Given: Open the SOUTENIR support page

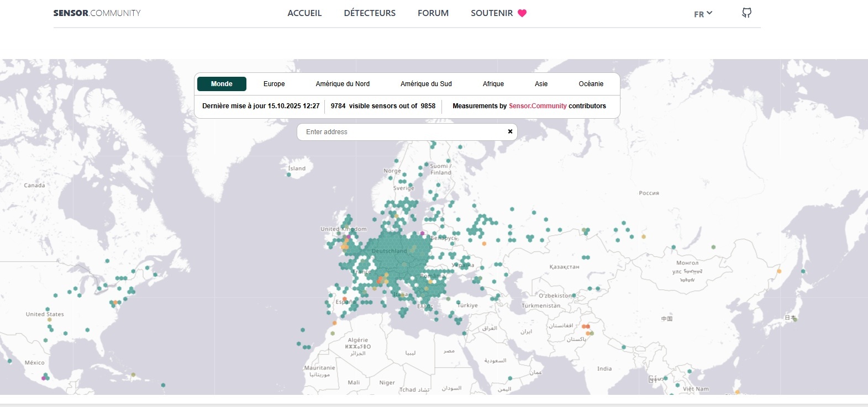Looking at the screenshot, I should tap(491, 13).
